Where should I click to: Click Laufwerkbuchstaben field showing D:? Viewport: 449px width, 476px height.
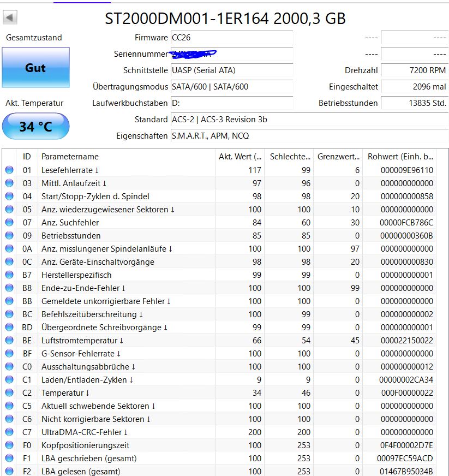[232, 103]
